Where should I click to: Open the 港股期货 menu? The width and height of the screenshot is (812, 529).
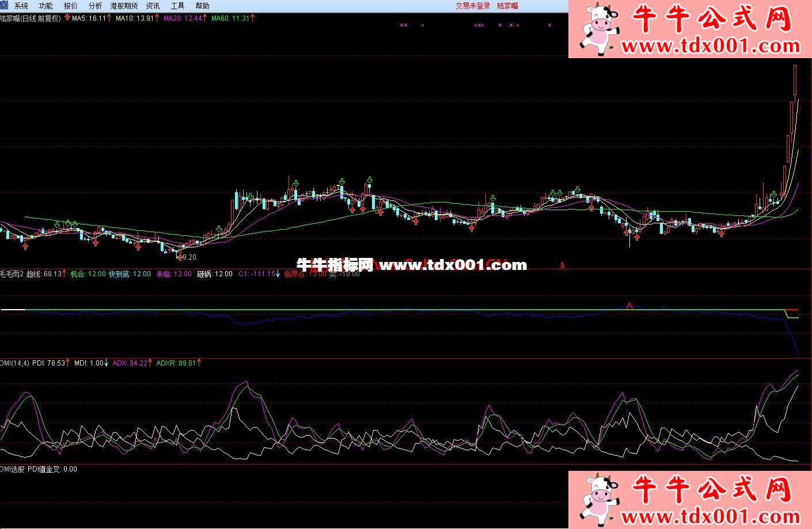click(124, 6)
